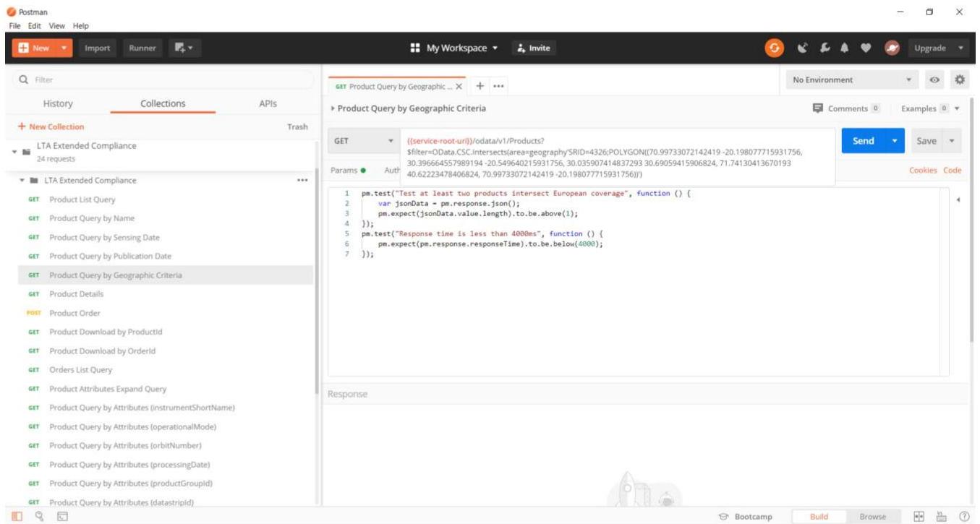
Task: Click the Import button
Action: coord(98,48)
